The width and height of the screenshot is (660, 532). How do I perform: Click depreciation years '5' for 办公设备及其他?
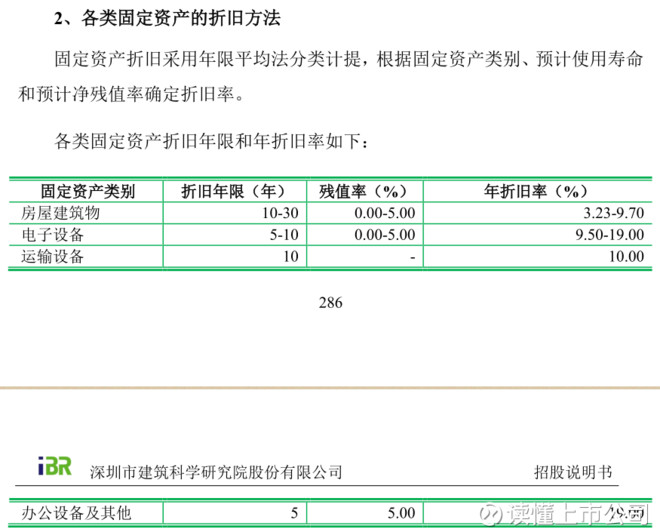[294, 513]
